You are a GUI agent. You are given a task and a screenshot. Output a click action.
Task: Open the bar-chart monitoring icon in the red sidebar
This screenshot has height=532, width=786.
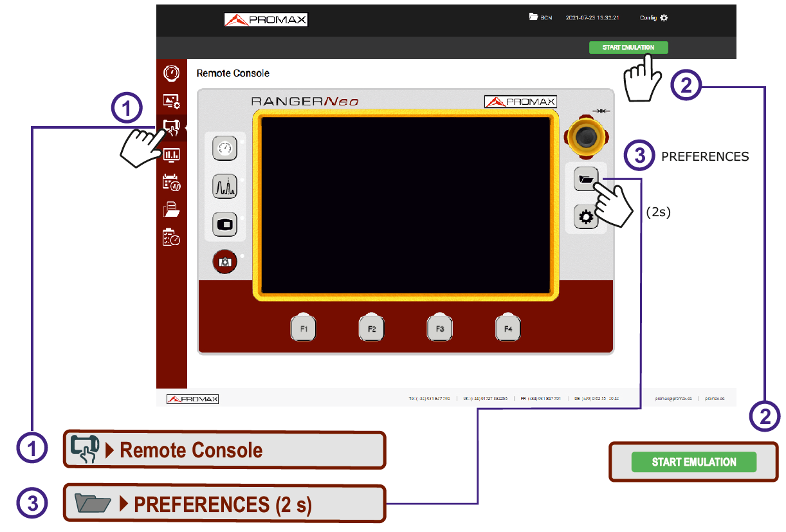pos(171,154)
